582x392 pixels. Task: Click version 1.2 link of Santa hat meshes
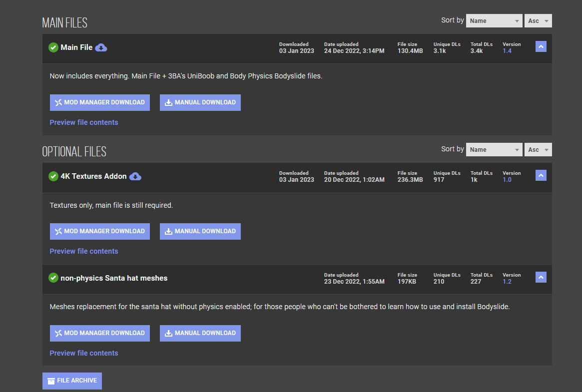tap(507, 282)
